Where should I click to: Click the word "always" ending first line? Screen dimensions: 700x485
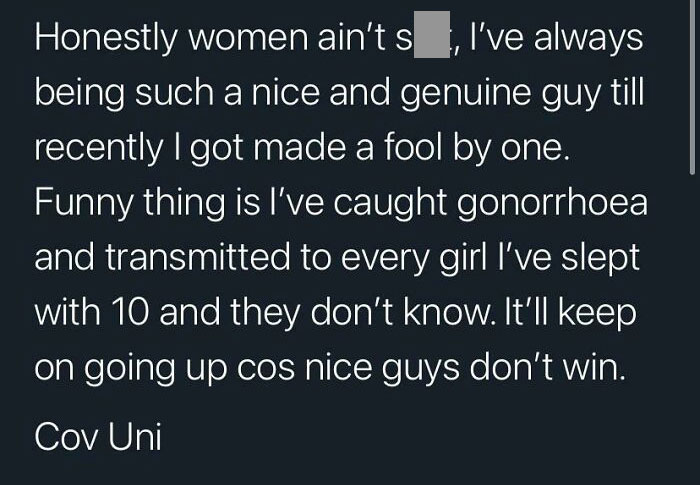pos(588,38)
